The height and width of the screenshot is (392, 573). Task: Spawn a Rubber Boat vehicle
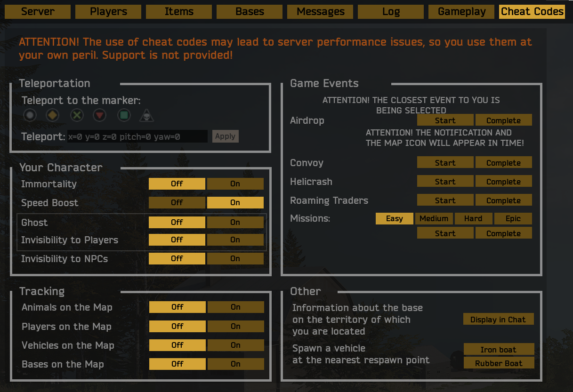(x=499, y=364)
